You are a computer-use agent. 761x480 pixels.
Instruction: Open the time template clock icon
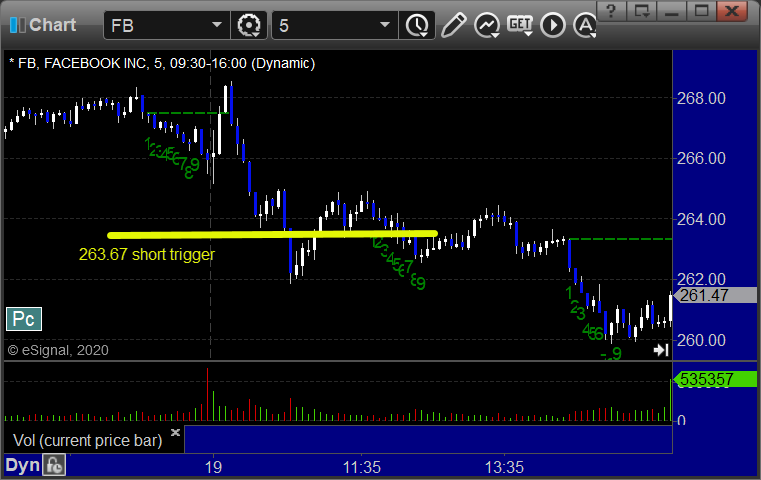(x=417, y=25)
